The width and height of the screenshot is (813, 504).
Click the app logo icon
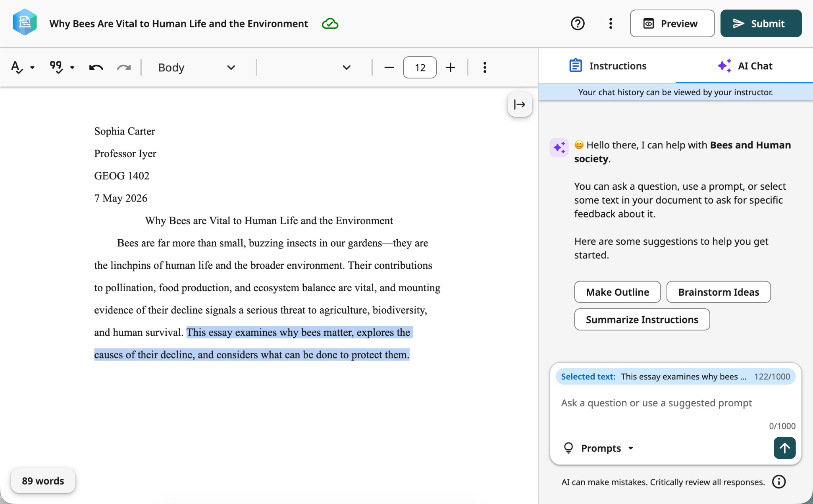[25, 23]
